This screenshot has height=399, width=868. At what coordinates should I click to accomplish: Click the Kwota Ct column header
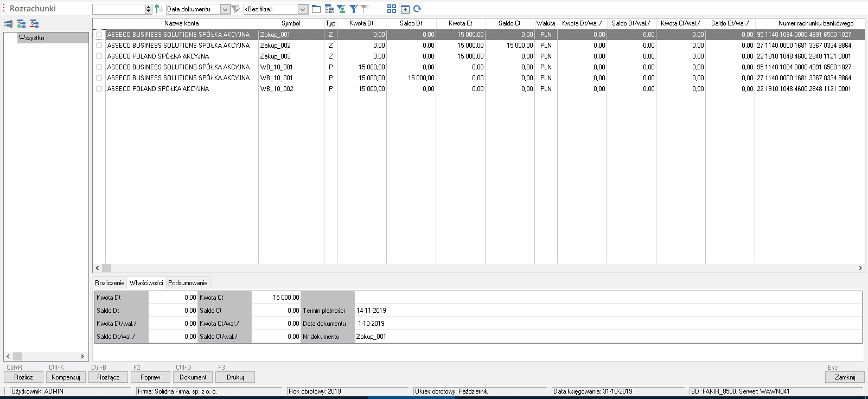(460, 23)
